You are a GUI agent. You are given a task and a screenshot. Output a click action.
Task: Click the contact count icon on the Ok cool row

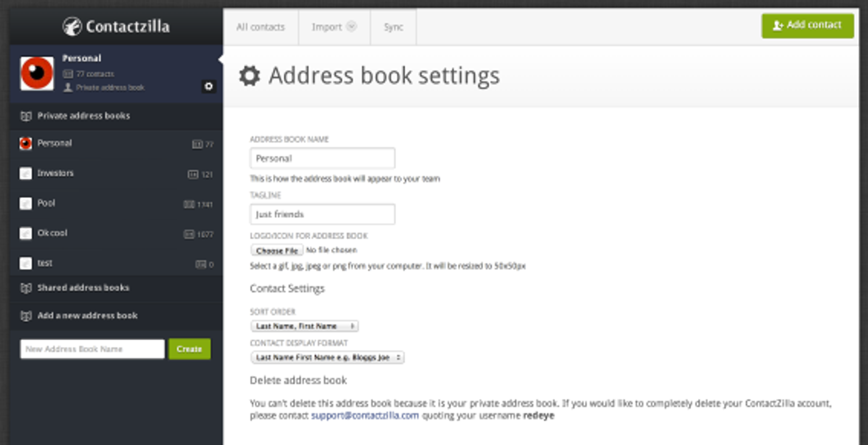click(189, 234)
